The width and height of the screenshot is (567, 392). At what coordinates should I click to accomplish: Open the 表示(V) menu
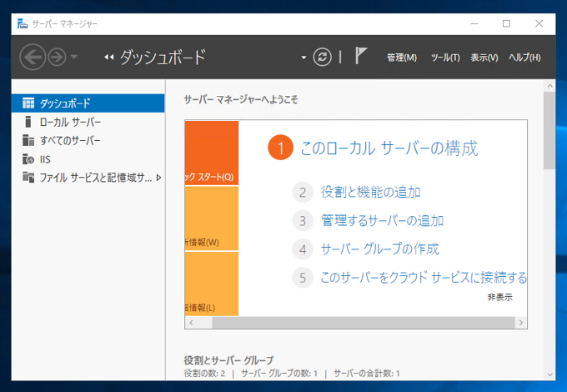(484, 58)
